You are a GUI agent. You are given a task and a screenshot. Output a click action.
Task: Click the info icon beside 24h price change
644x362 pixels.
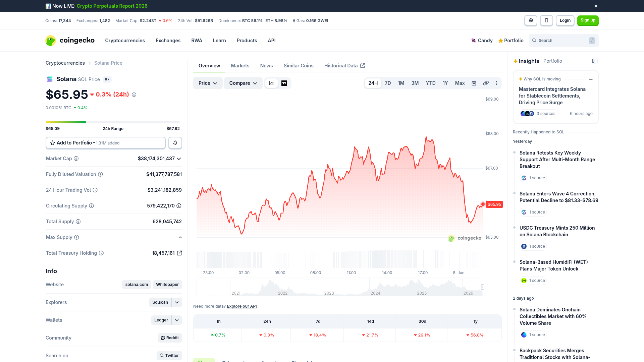[x=134, y=95]
